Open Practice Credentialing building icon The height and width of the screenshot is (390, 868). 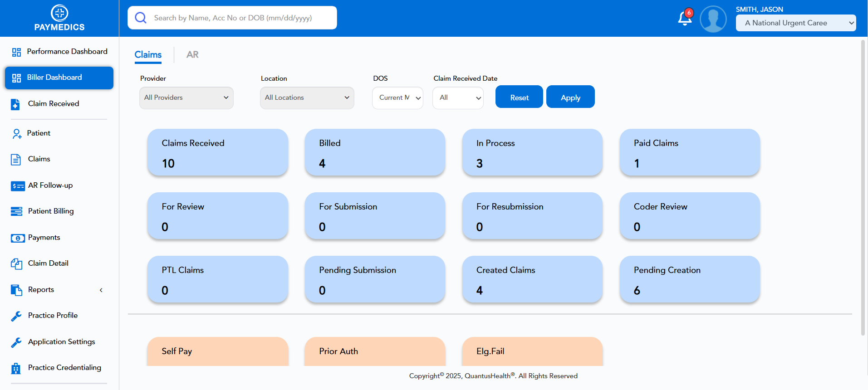(16, 368)
